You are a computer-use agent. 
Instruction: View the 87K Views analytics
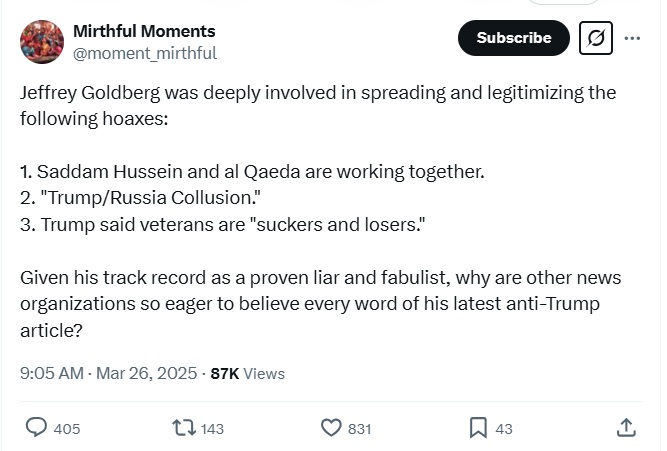(x=247, y=373)
